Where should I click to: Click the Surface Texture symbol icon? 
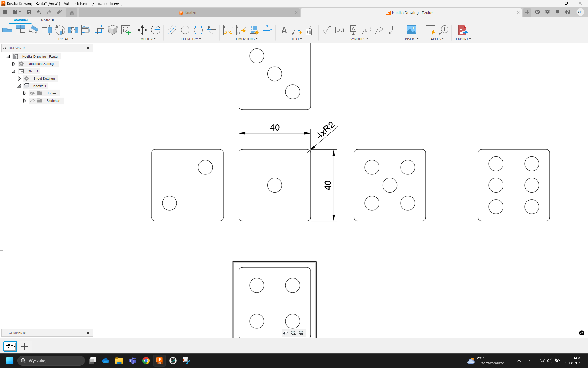tap(326, 30)
